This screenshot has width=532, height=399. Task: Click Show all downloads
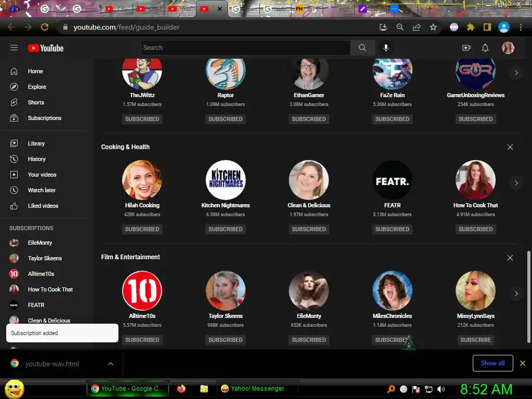coord(493,363)
